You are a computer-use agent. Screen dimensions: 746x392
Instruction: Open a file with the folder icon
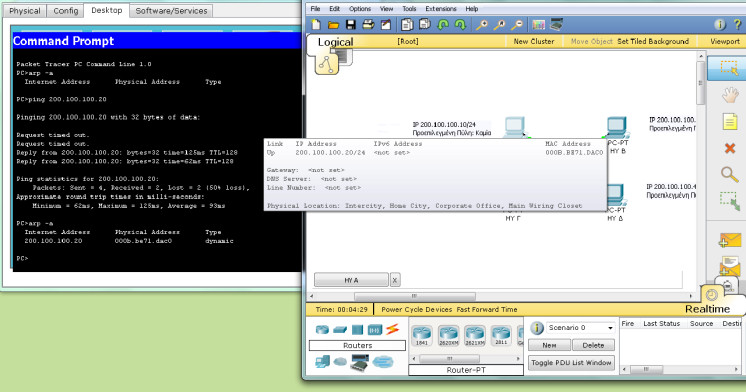coord(334,25)
